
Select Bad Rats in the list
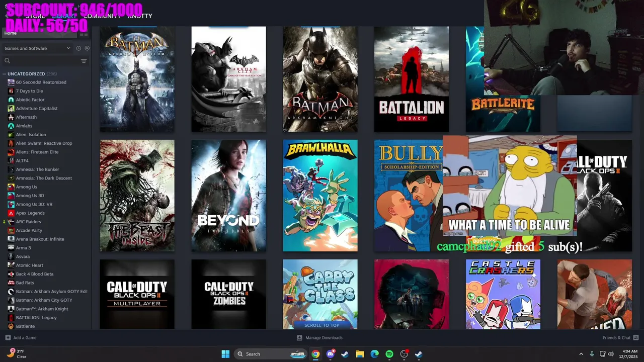tap(25, 283)
